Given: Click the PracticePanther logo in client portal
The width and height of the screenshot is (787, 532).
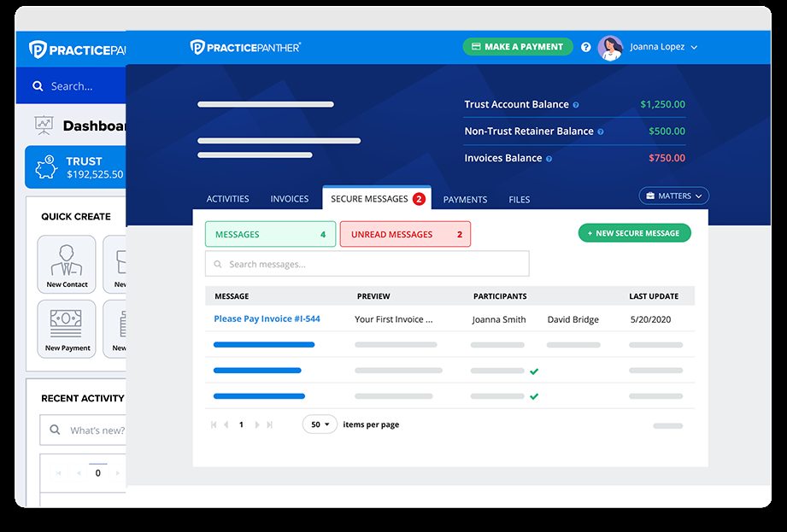Looking at the screenshot, I should pos(245,47).
